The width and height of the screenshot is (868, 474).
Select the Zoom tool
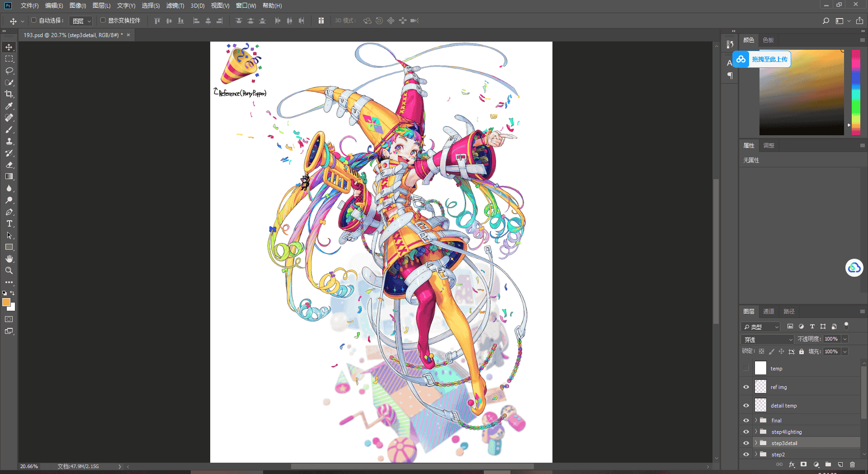pos(9,270)
